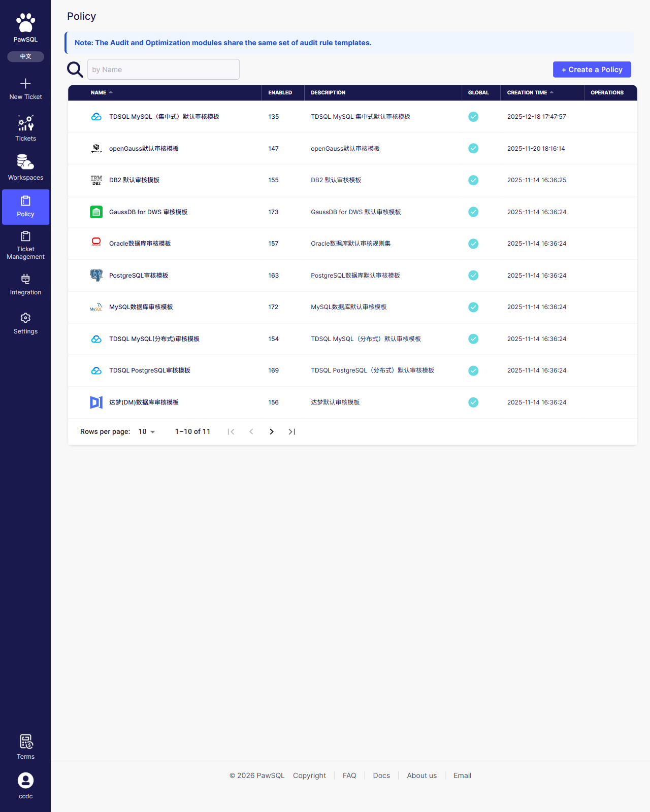Toggle global check for GaussDB for DWS

pos(473,212)
